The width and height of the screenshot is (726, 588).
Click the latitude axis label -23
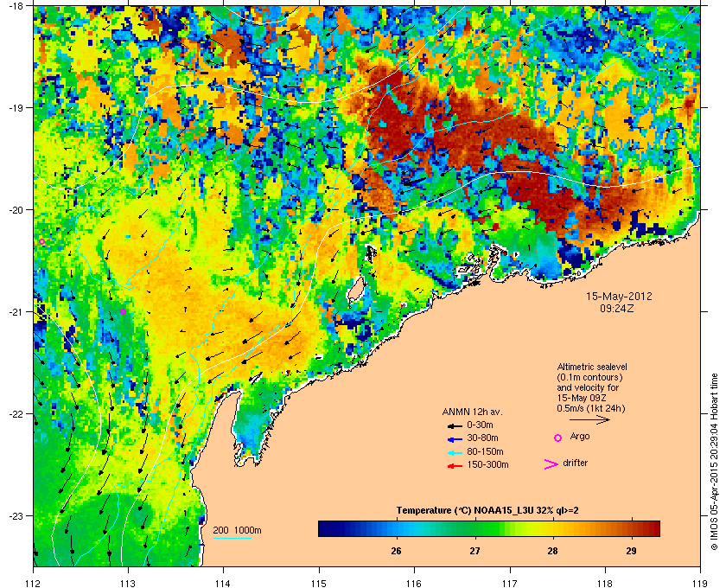(x=16, y=515)
